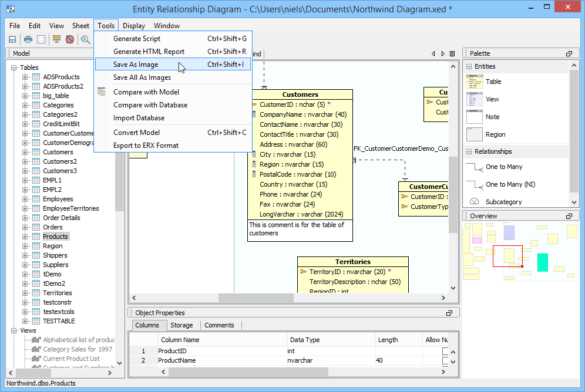This screenshot has height=392, width=585.
Task: Choose Generate HTML Report menu item
Action: [x=173, y=52]
